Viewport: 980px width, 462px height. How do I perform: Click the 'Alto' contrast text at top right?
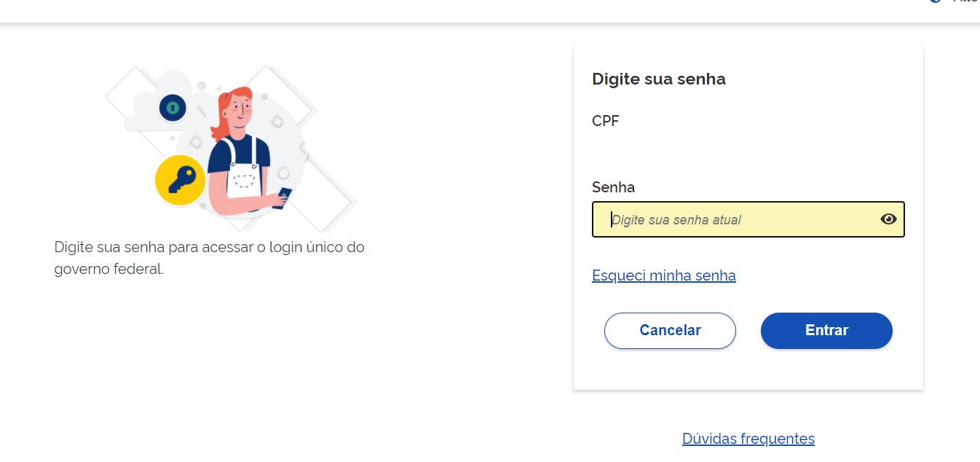(967, 2)
